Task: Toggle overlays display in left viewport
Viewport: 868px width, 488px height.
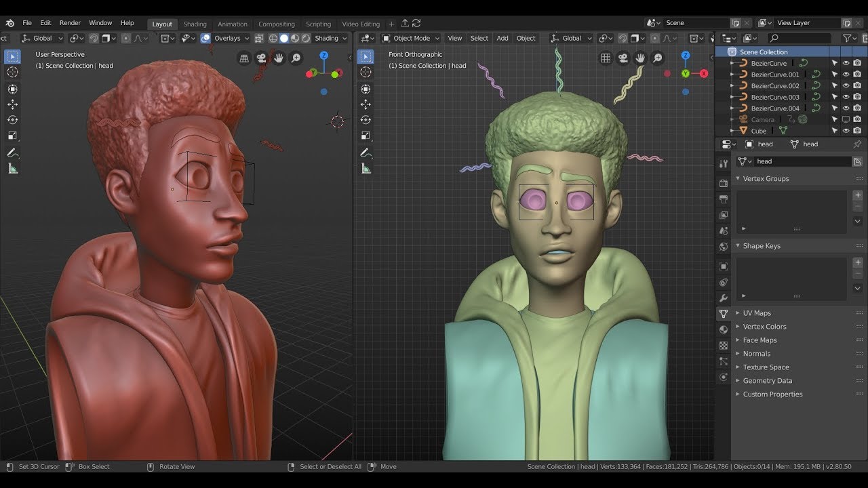Action: (x=205, y=39)
